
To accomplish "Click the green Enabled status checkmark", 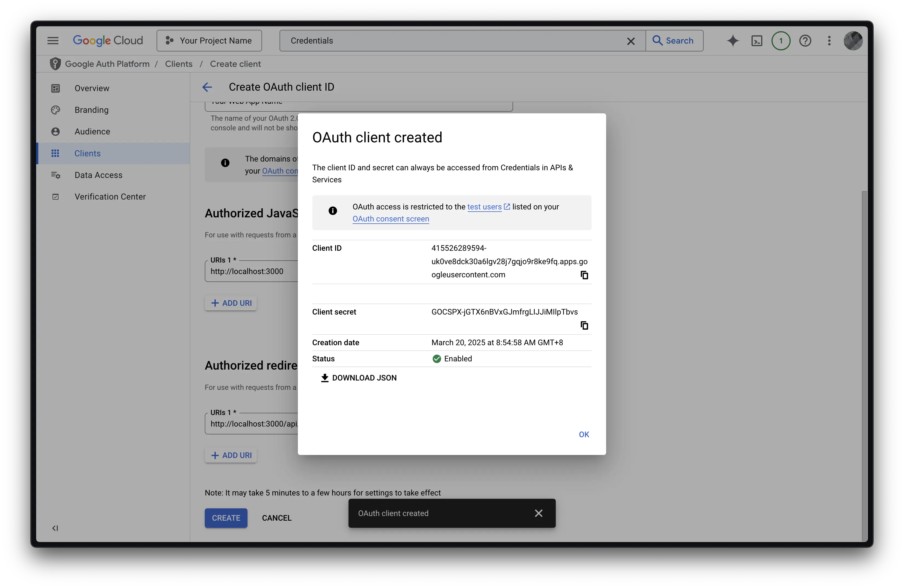I will click(x=436, y=359).
